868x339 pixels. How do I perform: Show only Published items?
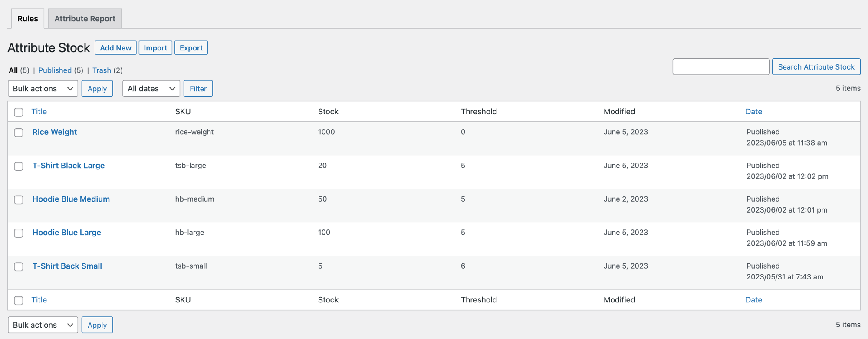(55, 70)
